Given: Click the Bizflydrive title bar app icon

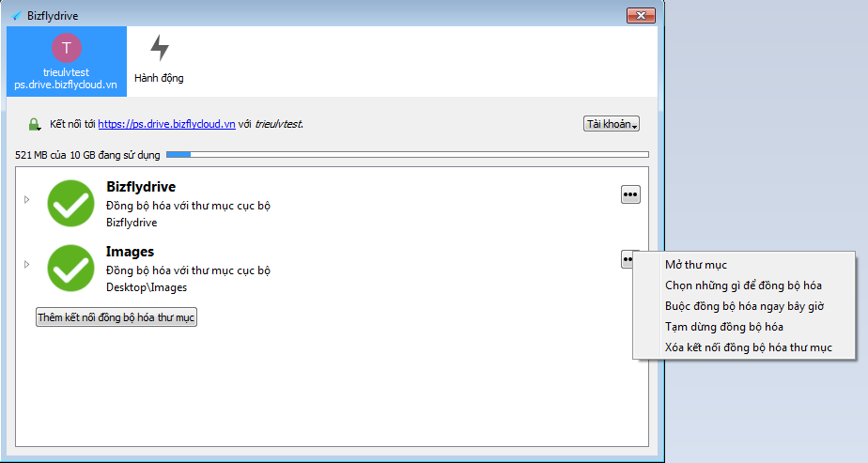Looking at the screenshot, I should pyautogui.click(x=18, y=15).
